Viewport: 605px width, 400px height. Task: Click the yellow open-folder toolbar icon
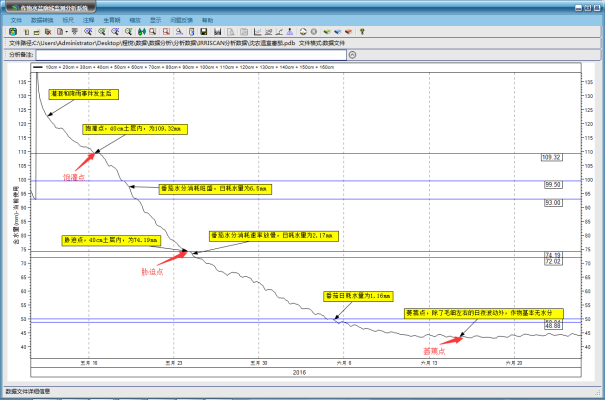[37, 32]
